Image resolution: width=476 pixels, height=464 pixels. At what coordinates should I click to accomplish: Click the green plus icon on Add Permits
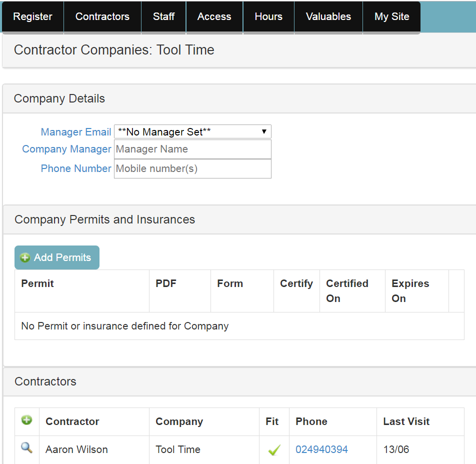pos(25,257)
